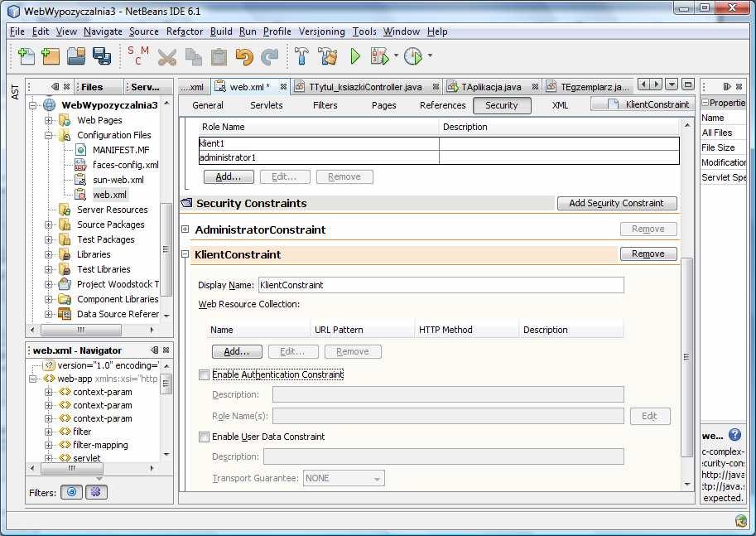Open the Debug button dropdown arrow
This screenshot has width=756, height=536.
397,56
